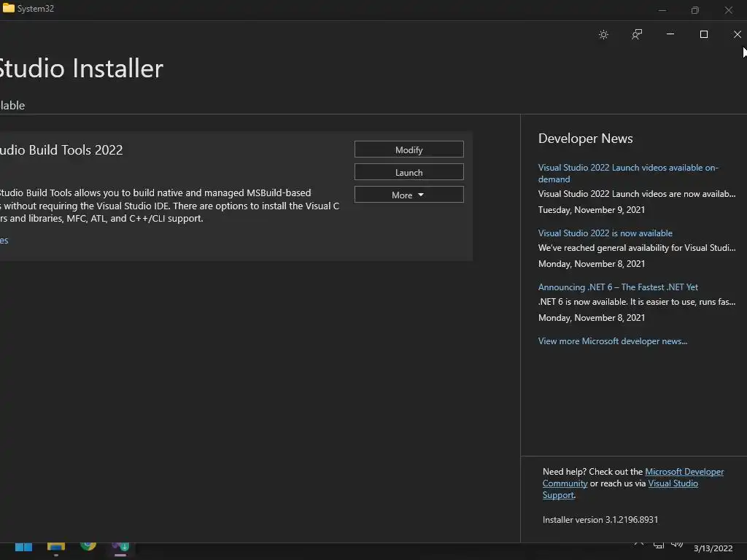
Task: Open File Explorer from the taskbar
Action: coord(55,547)
